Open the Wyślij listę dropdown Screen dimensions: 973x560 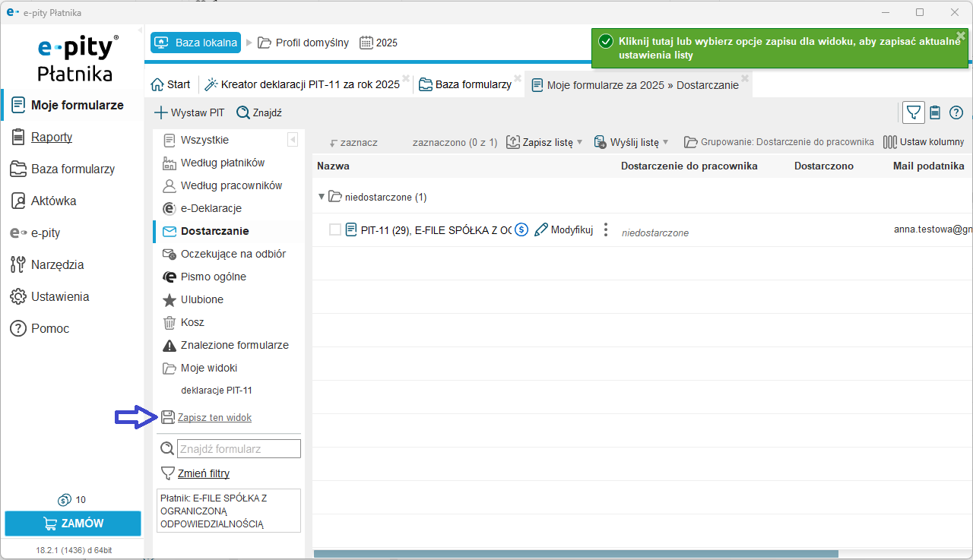coord(665,142)
